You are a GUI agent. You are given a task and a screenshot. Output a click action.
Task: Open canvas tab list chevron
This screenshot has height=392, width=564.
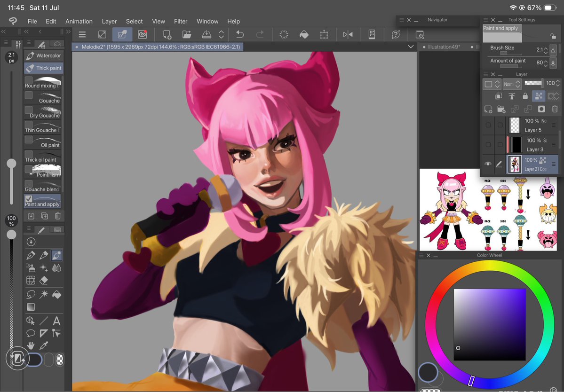tap(410, 47)
